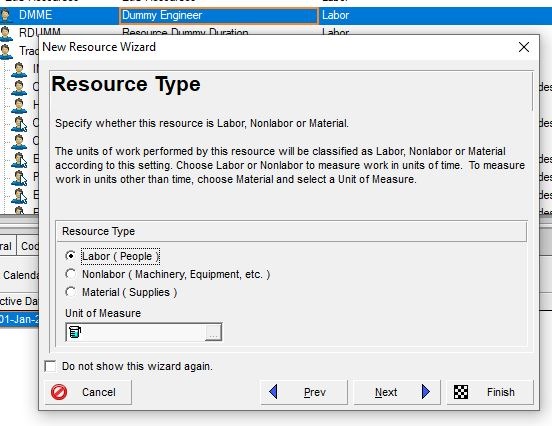Click the 01-Jan date cell in background table

(x=19, y=319)
